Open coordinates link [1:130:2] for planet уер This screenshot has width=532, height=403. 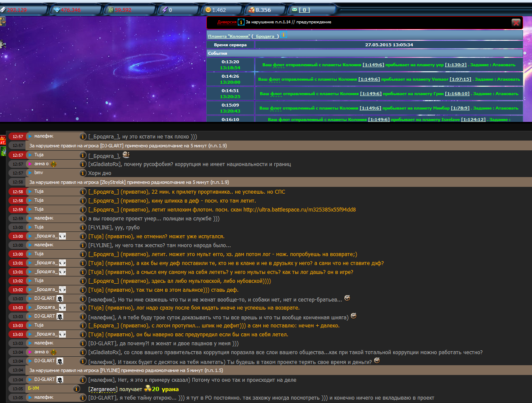coord(456,65)
